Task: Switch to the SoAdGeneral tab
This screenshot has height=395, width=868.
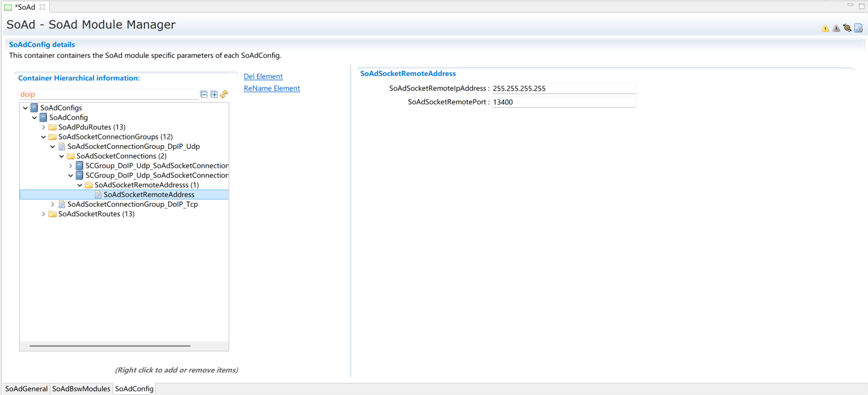Action: (26, 389)
